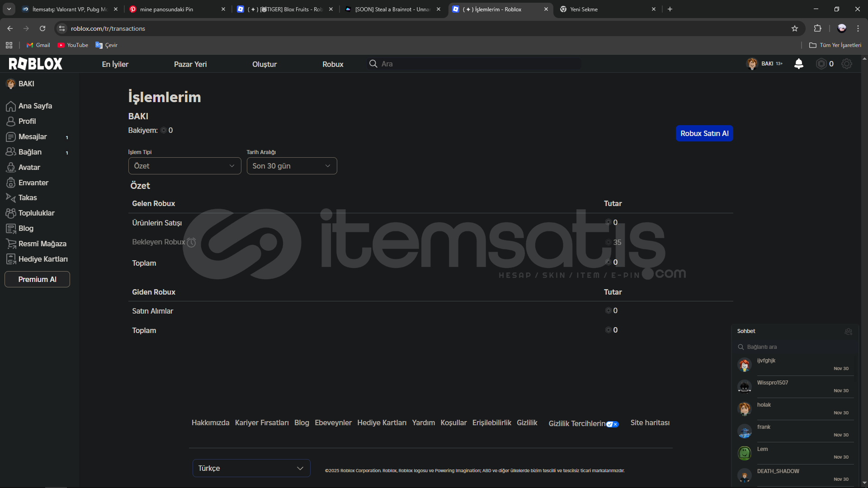Open the notifications bell icon
Screen dimensions: 868x488
[x=799, y=64]
